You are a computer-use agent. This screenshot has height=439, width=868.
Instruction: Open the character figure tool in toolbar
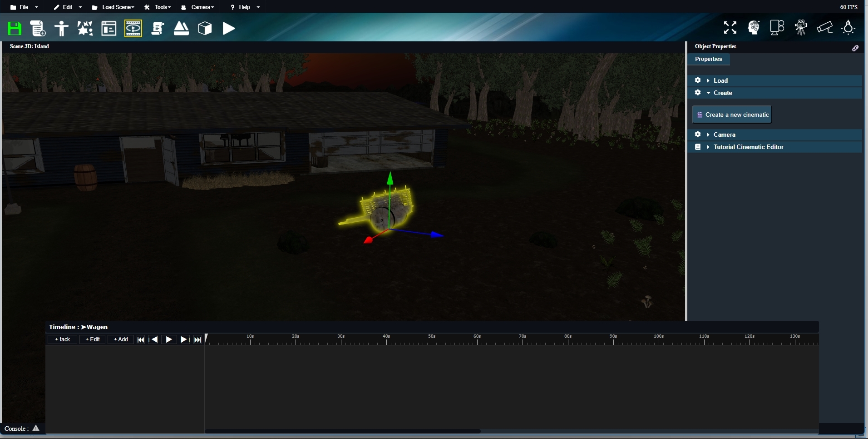pos(61,29)
